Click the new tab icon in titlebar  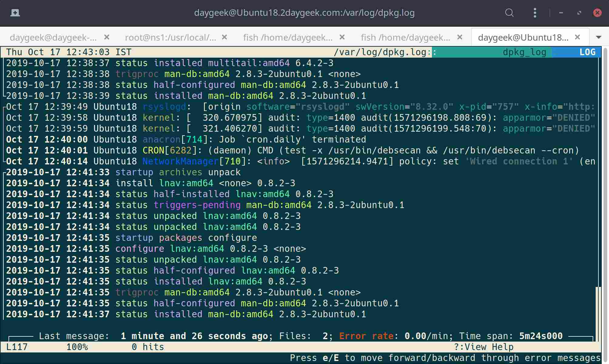(15, 13)
